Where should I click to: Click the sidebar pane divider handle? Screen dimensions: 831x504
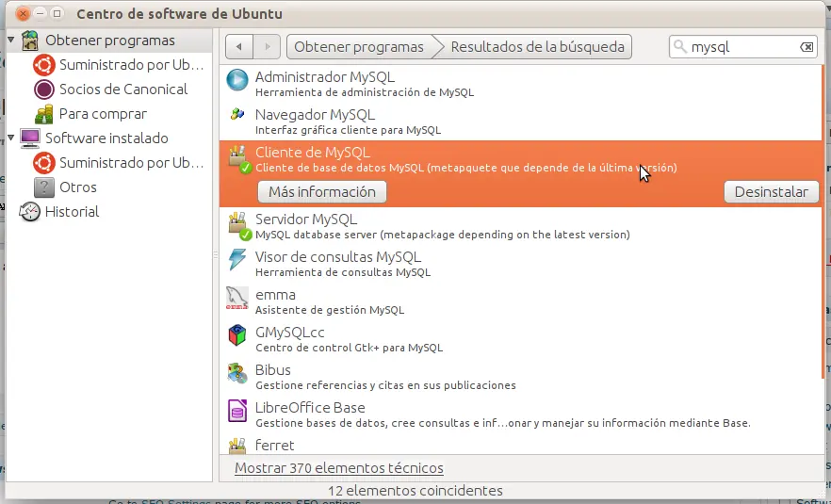click(x=216, y=255)
